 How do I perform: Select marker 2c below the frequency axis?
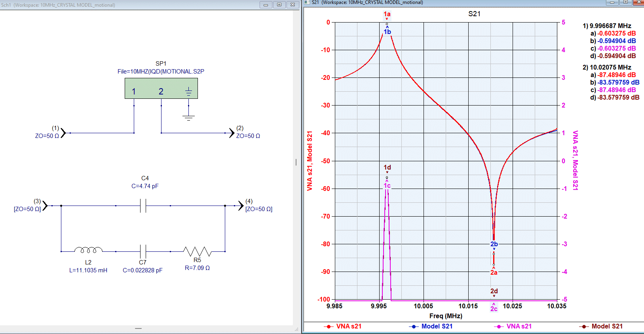click(x=494, y=309)
